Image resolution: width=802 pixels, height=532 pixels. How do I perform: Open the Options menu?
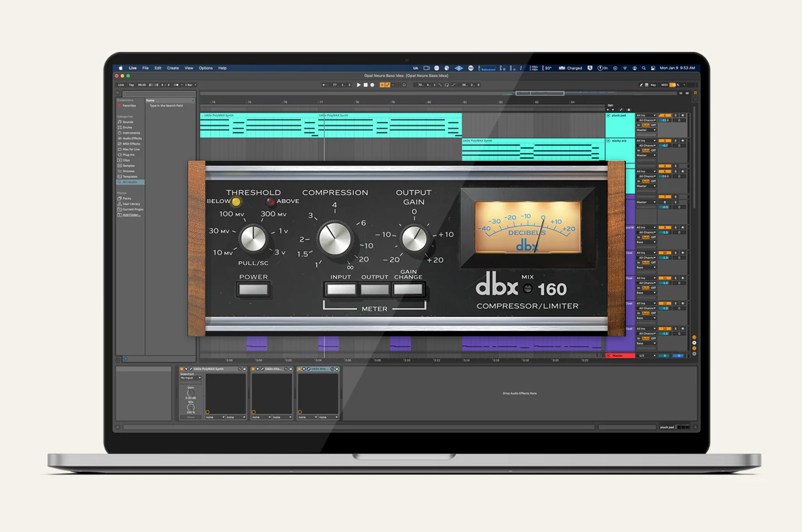(x=206, y=68)
